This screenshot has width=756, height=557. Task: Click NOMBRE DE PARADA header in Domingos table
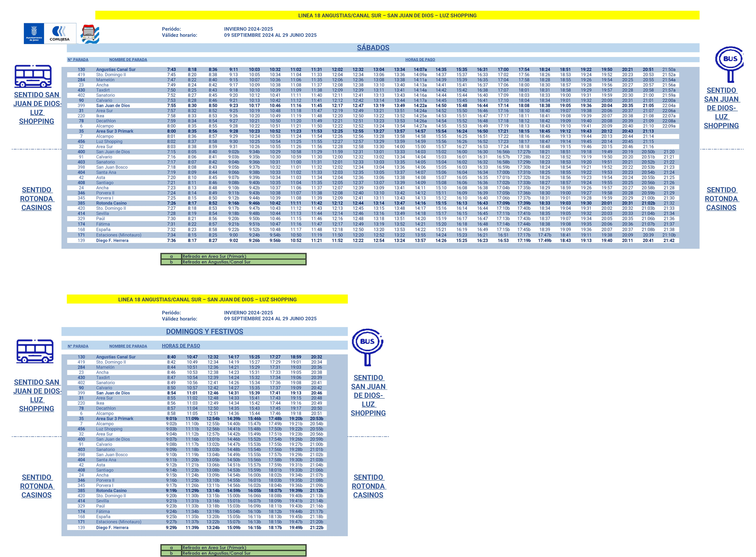pos(128,346)
